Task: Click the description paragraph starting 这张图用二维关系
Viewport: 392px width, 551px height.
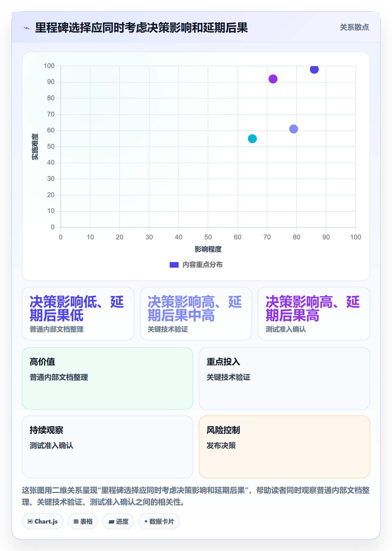Action: (x=196, y=496)
